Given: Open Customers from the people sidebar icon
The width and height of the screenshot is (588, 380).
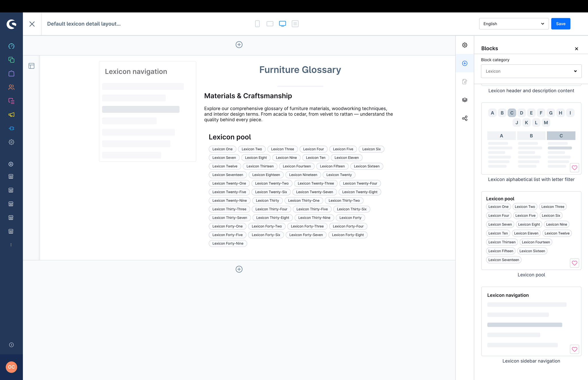Looking at the screenshot, I should tap(11, 87).
